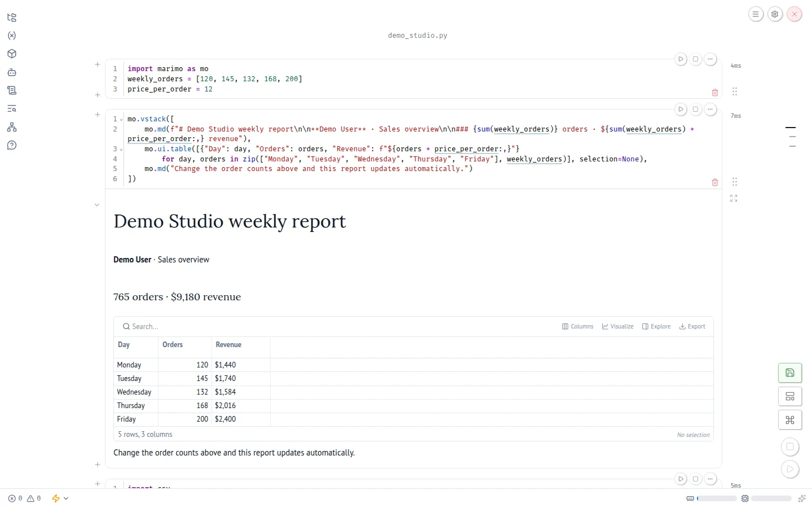Open the notebook hamburger menu

tap(756, 14)
